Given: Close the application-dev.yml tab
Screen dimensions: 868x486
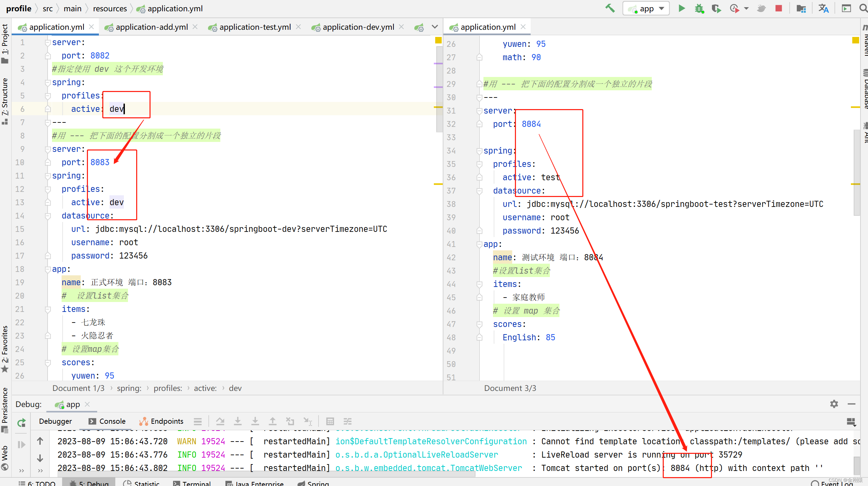Looking at the screenshot, I should (x=401, y=27).
